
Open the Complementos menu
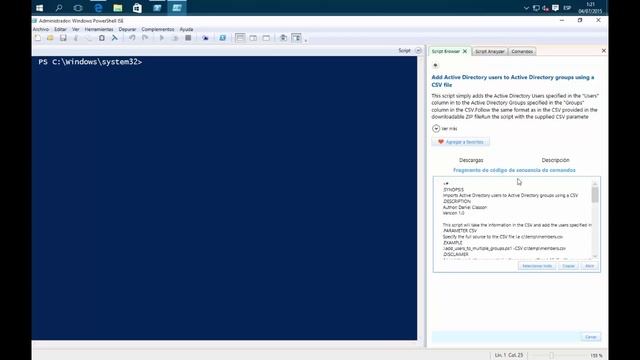click(x=158, y=29)
